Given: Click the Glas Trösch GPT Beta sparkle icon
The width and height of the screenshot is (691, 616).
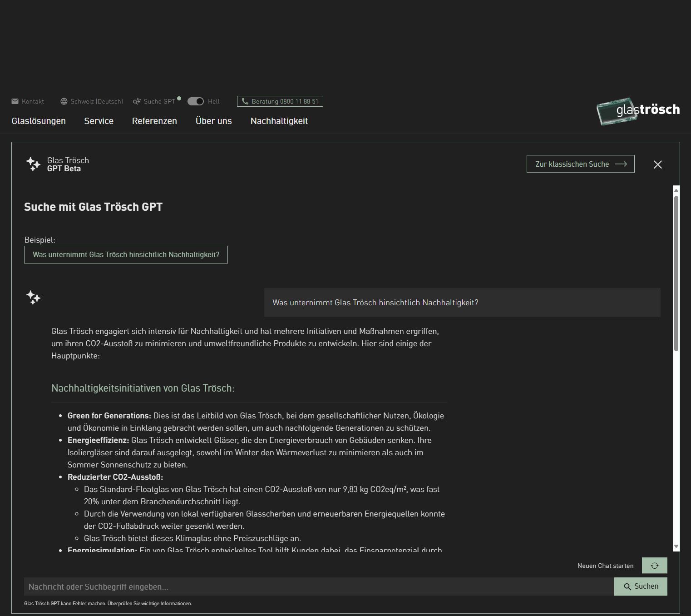Looking at the screenshot, I should point(33,164).
